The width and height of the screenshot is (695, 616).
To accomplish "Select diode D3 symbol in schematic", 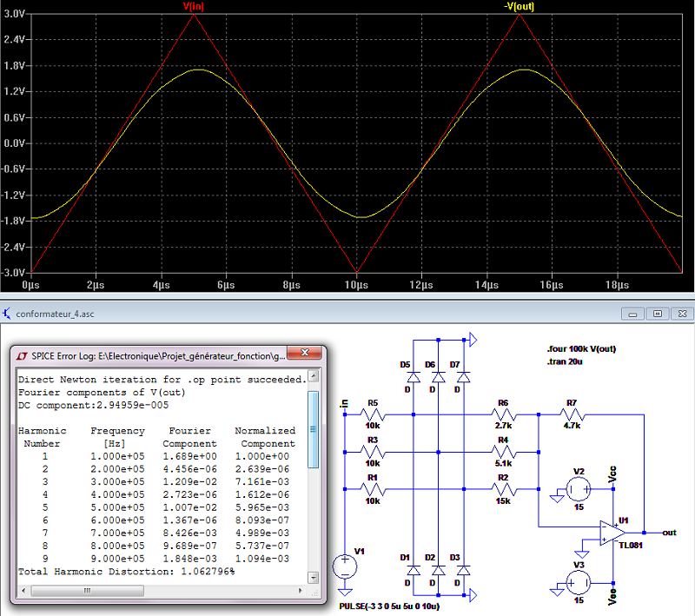I will point(463,570).
